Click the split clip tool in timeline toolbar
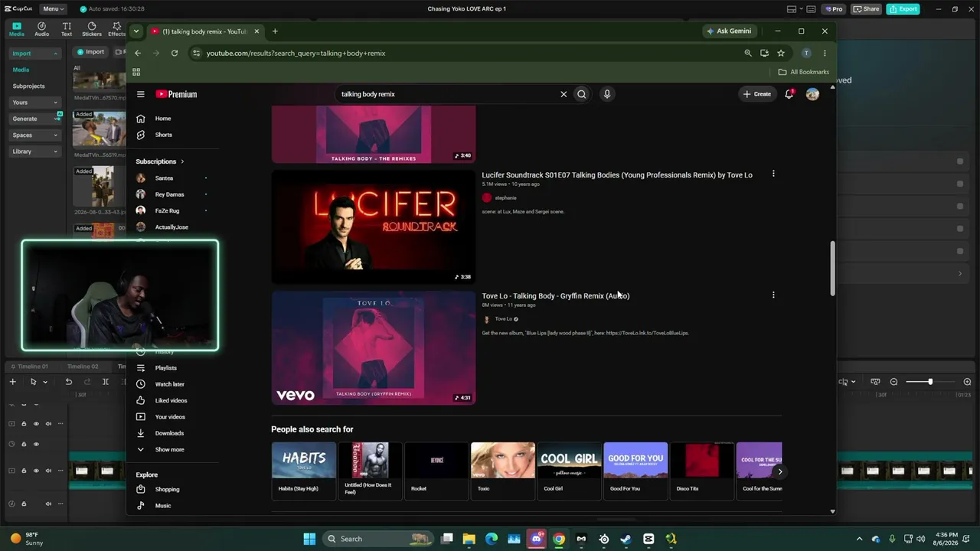The image size is (980, 551). pyautogui.click(x=106, y=382)
